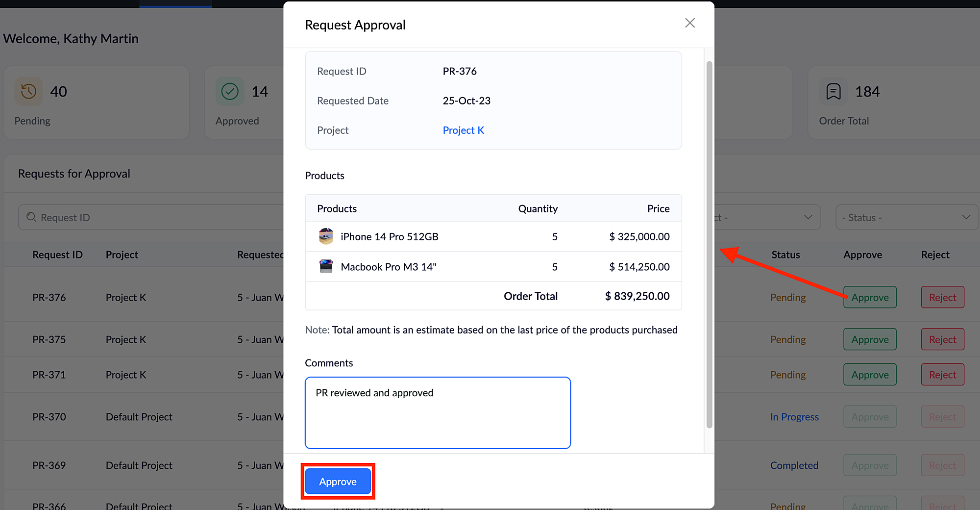Image resolution: width=980 pixels, height=510 pixels.
Task: Click the search magnifier icon
Action: (x=31, y=217)
